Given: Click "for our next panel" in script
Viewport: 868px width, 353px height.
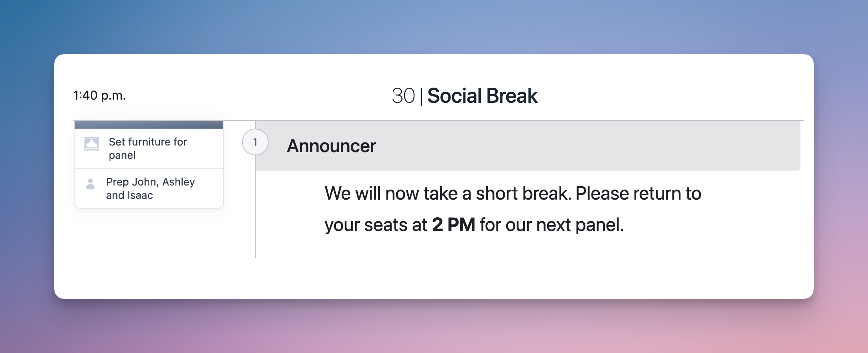Looking at the screenshot, I should click(x=551, y=225).
